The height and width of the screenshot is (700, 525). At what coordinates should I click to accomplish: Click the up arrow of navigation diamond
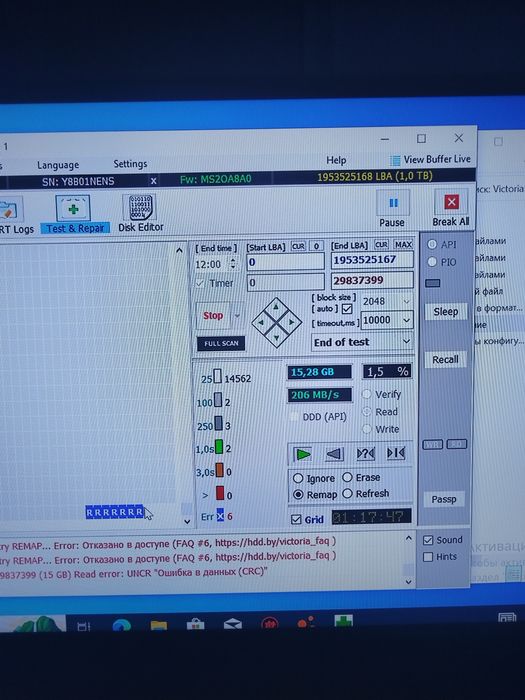[276, 307]
